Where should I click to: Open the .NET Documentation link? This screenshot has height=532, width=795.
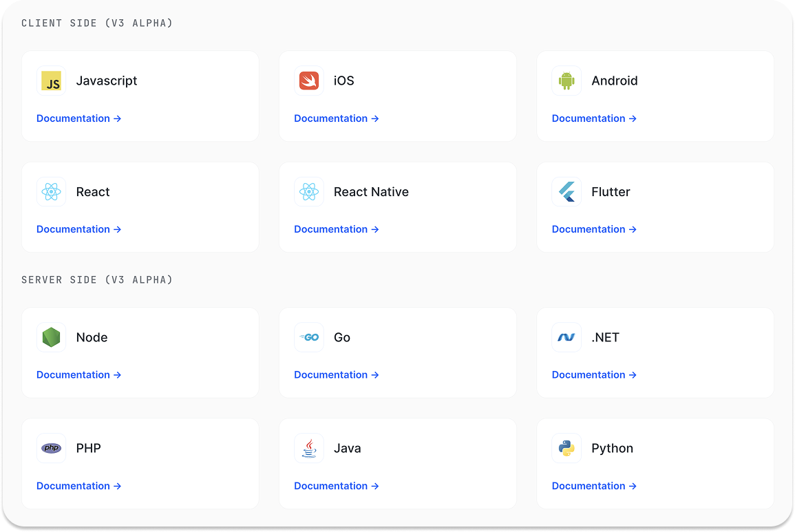[x=594, y=375]
